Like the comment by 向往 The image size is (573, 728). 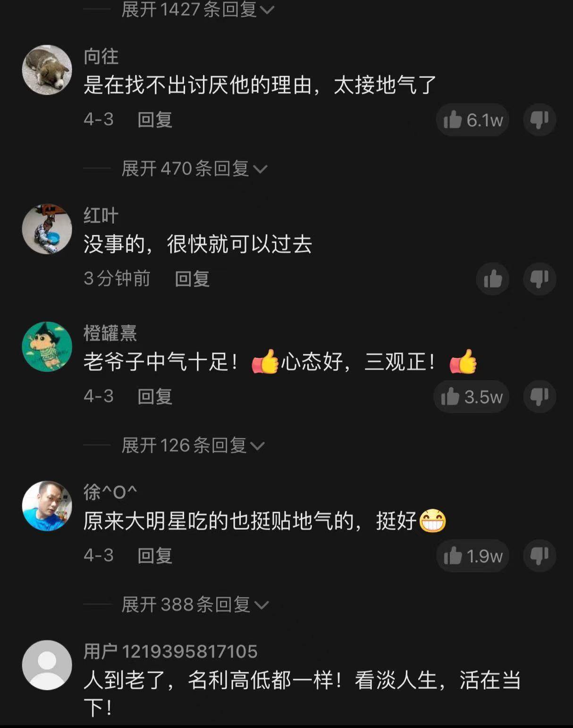tap(472, 120)
